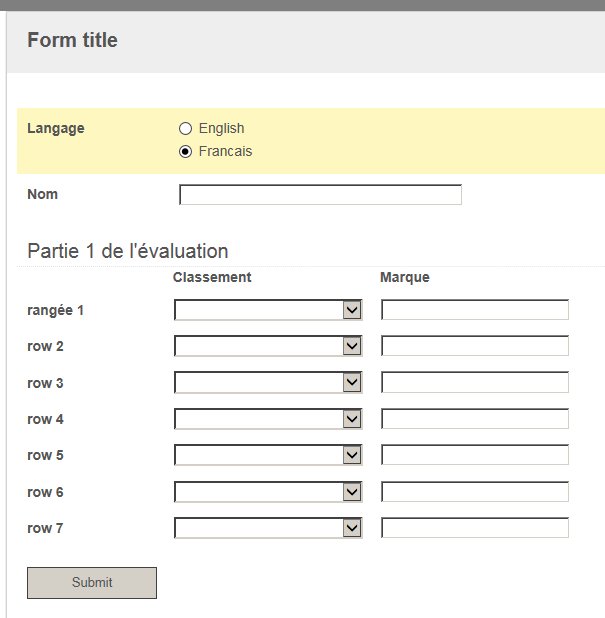This screenshot has height=618, width=605.
Task: Click the Nom text input field
Action: (320, 195)
